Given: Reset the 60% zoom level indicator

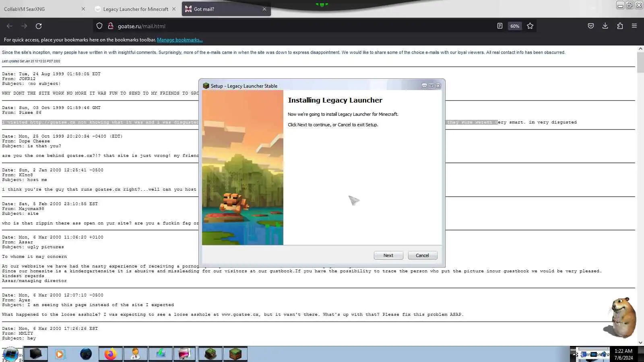Looking at the screenshot, I should pos(515,26).
